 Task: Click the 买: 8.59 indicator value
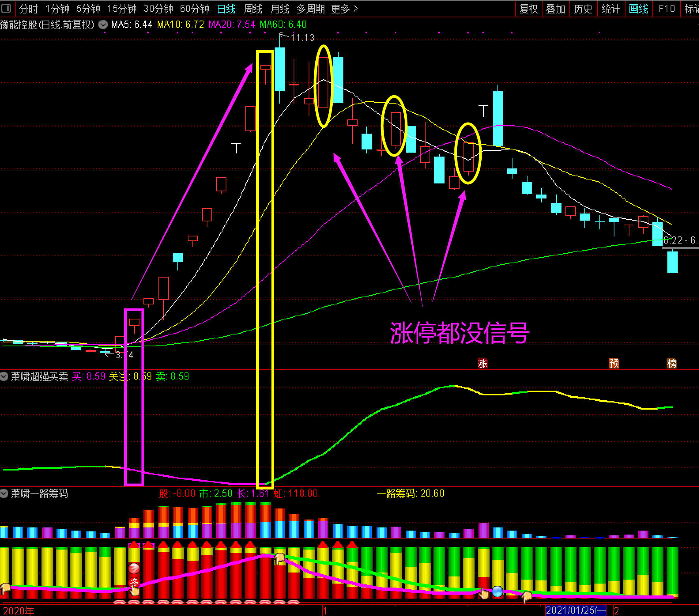click(89, 376)
